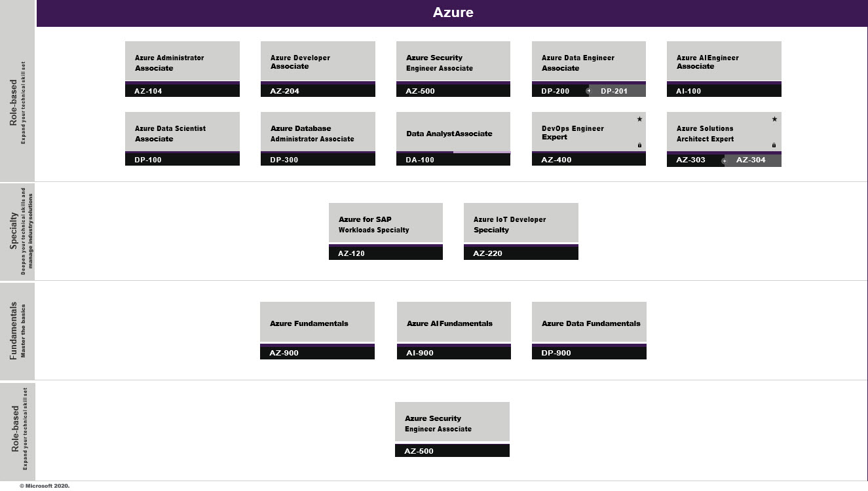
Task: Click the lock icon on Azure Solutions Architect Expert
Action: coord(774,145)
